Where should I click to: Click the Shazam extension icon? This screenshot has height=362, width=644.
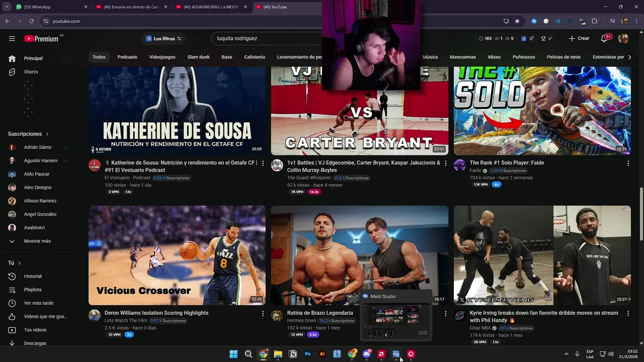534,21
